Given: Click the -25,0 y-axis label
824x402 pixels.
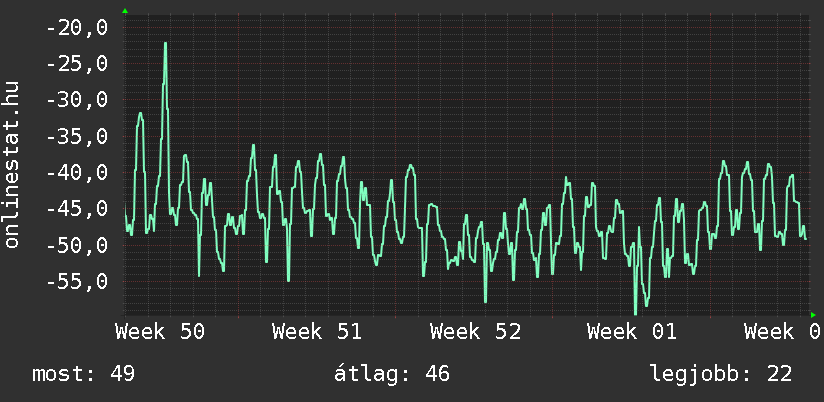Looking at the screenshot, I should click(76, 64).
